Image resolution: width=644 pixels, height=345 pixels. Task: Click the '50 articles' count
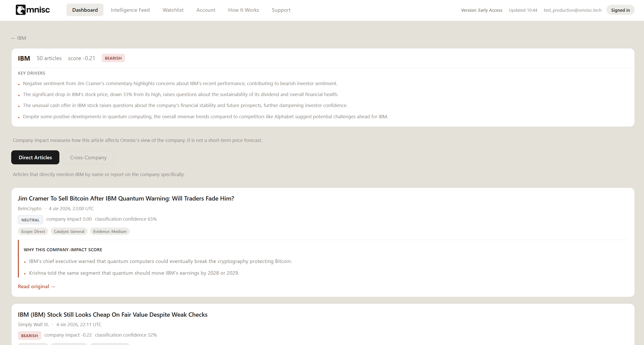[49, 58]
